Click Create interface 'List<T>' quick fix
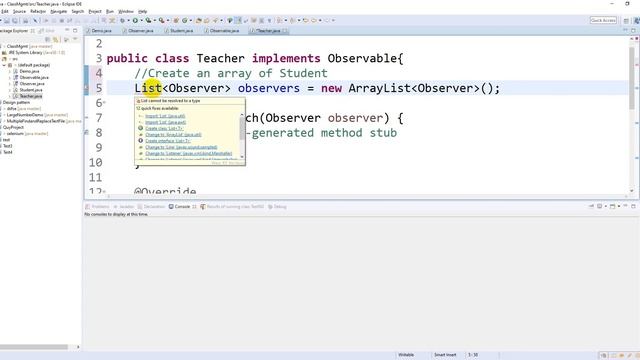Image resolution: width=640 pixels, height=360 pixels. click(167, 141)
